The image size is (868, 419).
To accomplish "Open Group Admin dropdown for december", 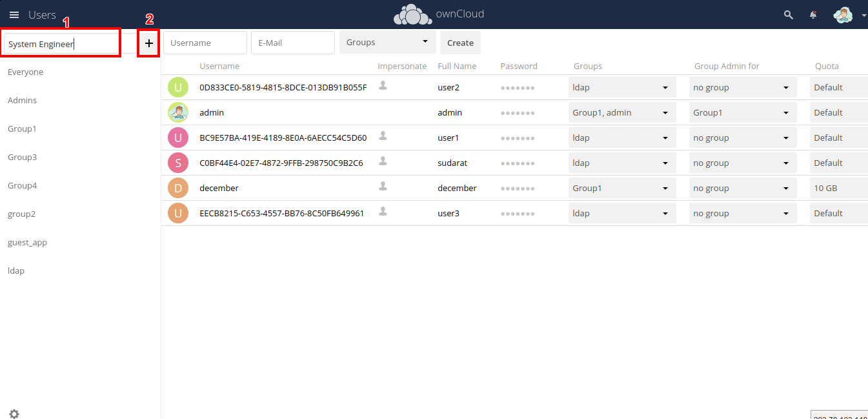I will tap(742, 189).
